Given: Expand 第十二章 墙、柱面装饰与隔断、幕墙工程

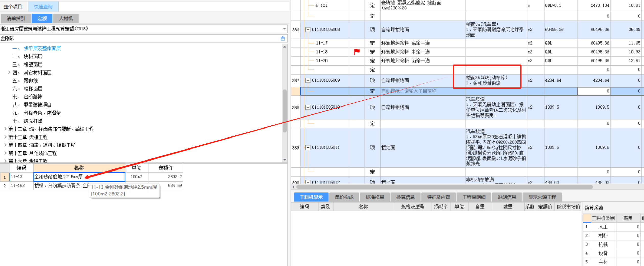Looking at the screenshot, I should (x=5, y=129).
